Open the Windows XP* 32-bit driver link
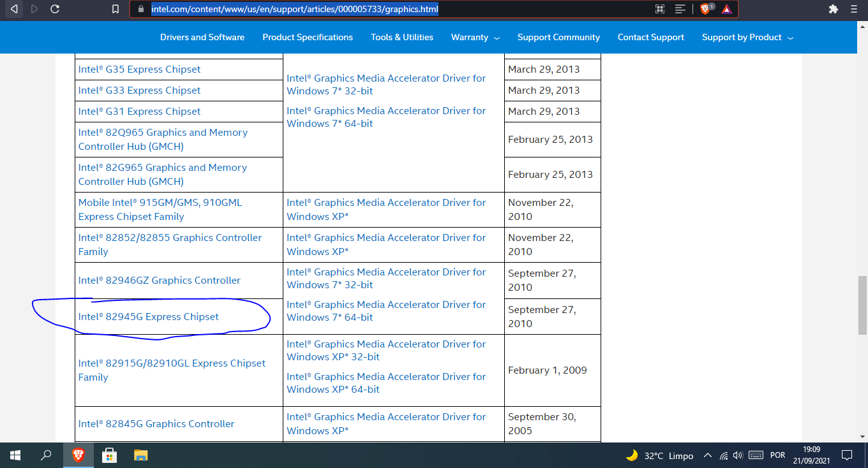The image size is (868, 468). click(386, 351)
